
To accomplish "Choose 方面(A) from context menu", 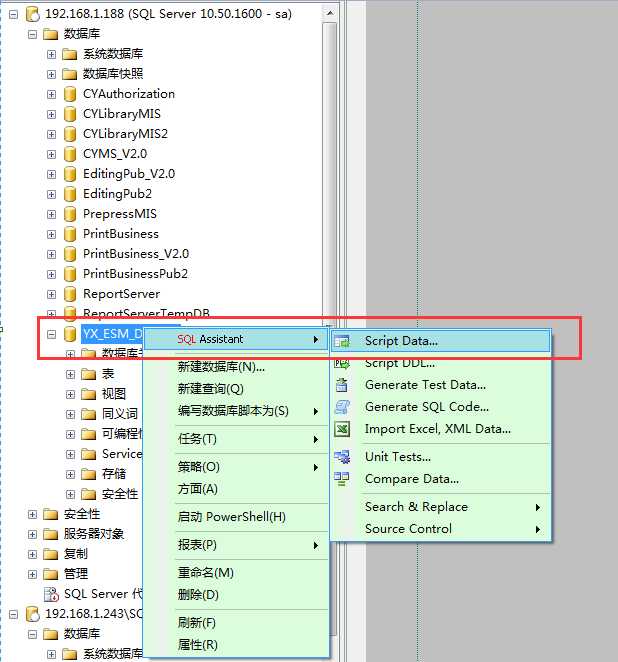I will tap(236, 489).
